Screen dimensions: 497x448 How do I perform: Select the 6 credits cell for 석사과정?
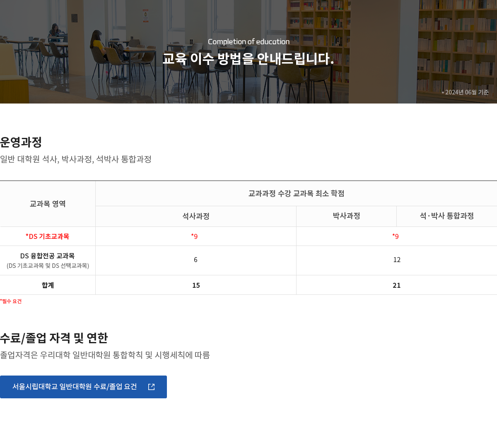click(195, 260)
